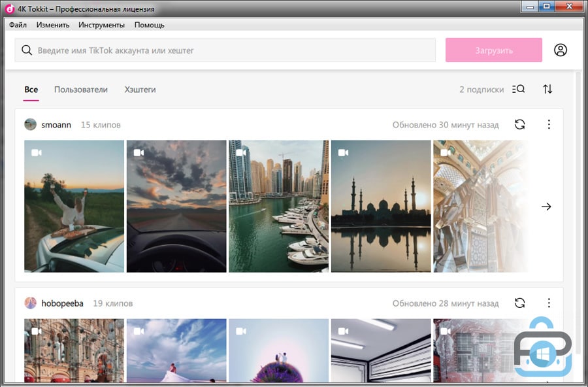Minimize the 4K Tokkit window
The image size is (588, 387).
530,7
